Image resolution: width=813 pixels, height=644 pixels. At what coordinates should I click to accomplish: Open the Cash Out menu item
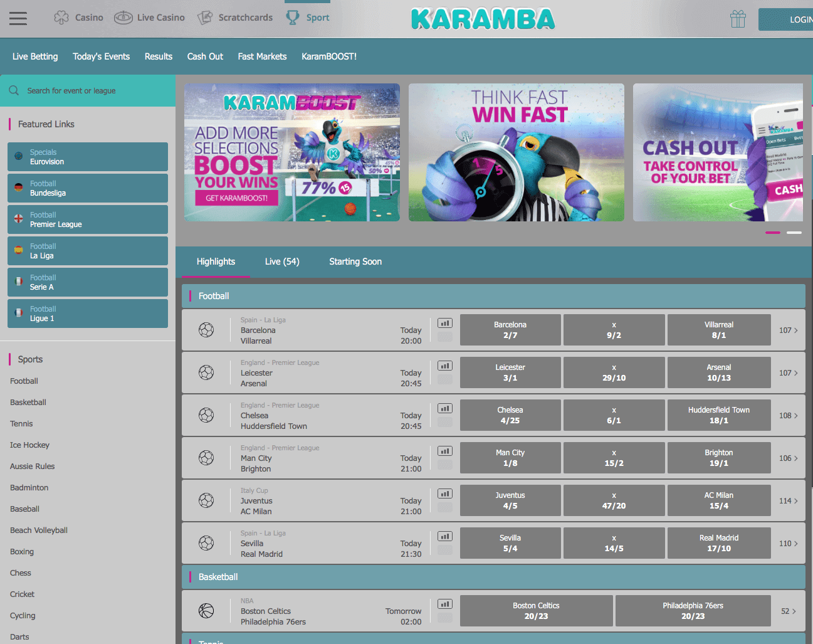(x=205, y=56)
